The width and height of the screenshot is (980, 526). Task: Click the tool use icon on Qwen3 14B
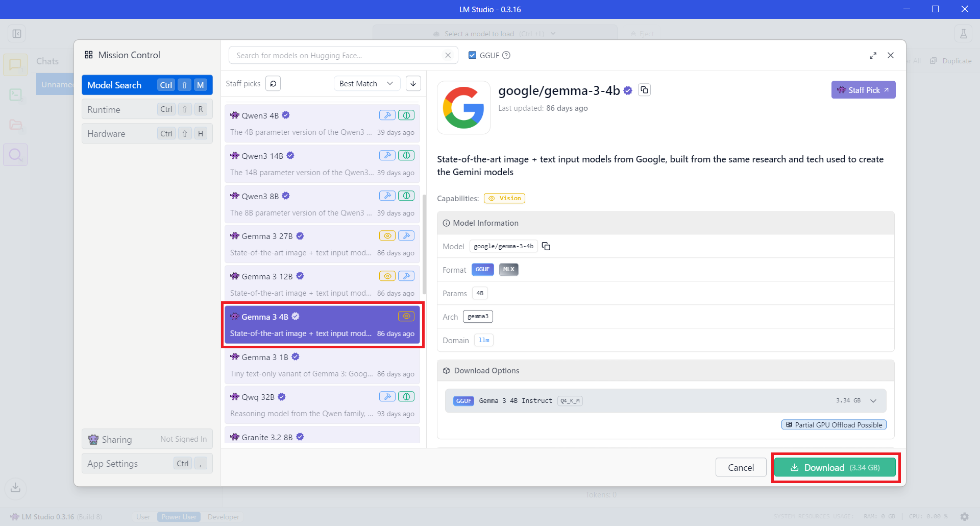pyautogui.click(x=387, y=155)
